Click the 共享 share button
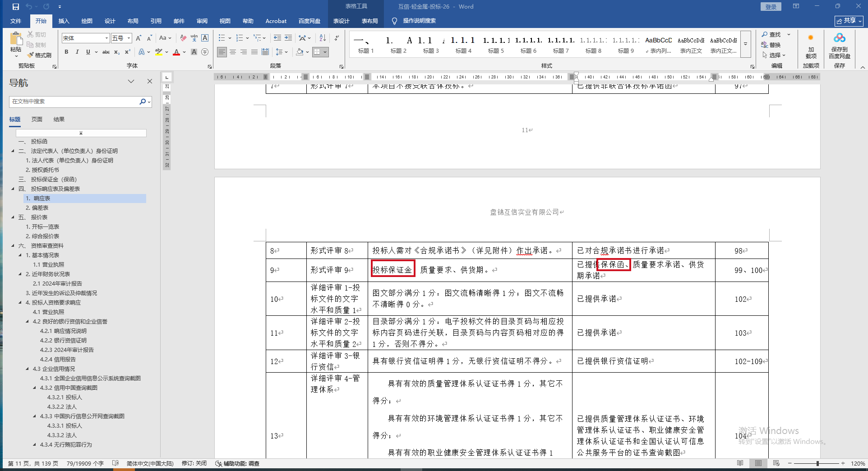Image resolution: width=868 pixels, height=471 pixels. tap(849, 21)
